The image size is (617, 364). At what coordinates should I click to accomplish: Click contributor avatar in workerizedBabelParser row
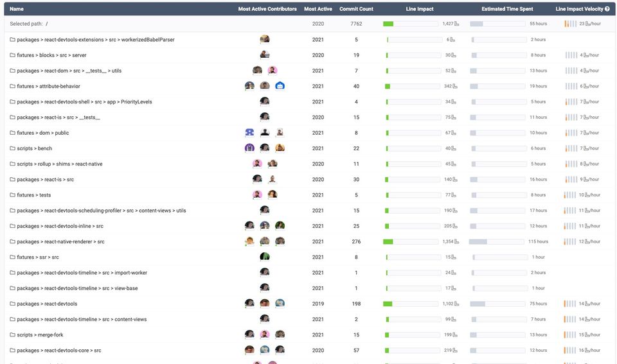(265, 39)
